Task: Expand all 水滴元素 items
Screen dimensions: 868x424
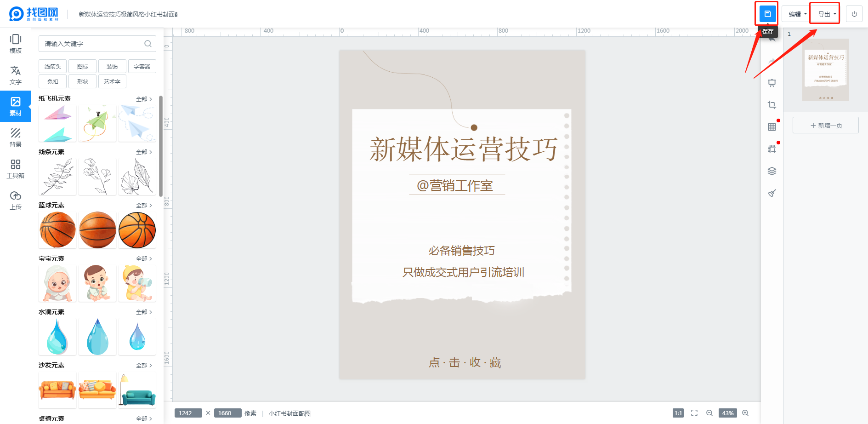Action: coord(144,312)
